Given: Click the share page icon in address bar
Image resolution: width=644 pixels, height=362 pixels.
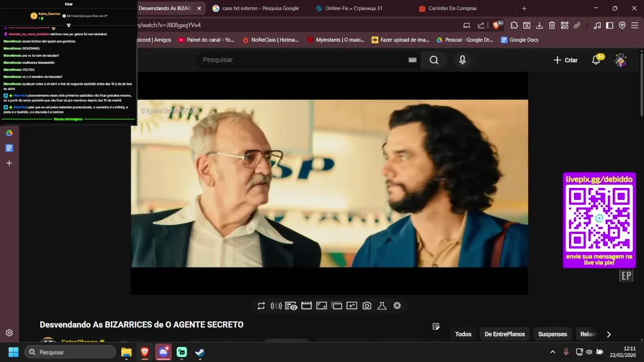Looking at the screenshot, I should point(481,25).
